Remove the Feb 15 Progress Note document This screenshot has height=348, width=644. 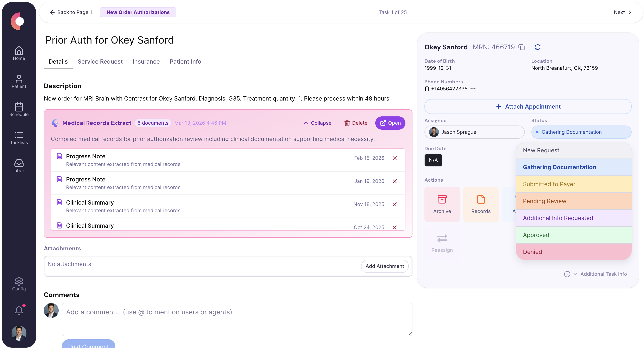[395, 158]
